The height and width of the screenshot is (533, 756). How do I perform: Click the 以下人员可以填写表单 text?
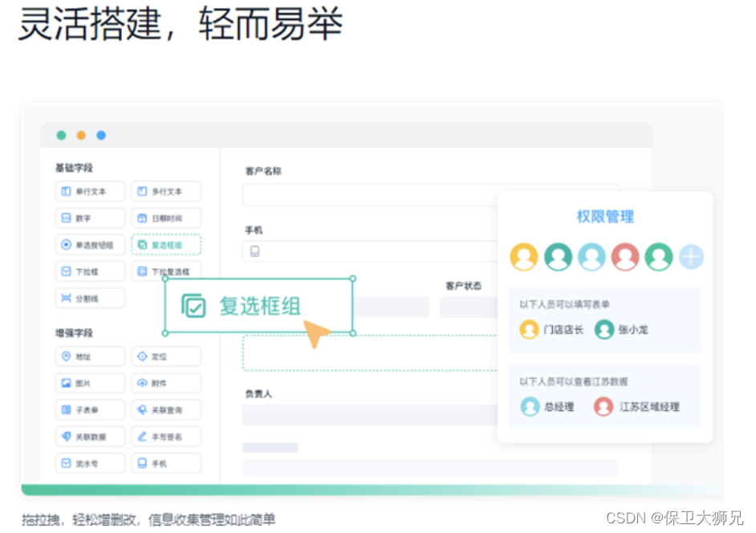(564, 304)
